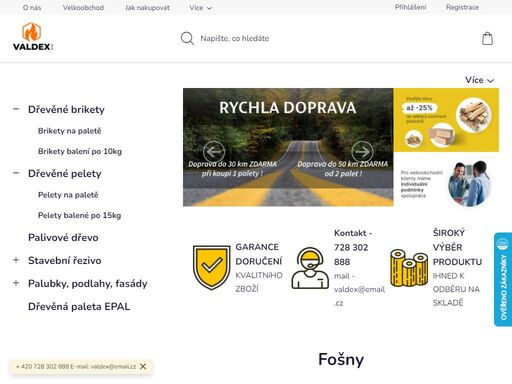Click the support agent headset icon
Viewport: 512px width, 384px height.
310,268
